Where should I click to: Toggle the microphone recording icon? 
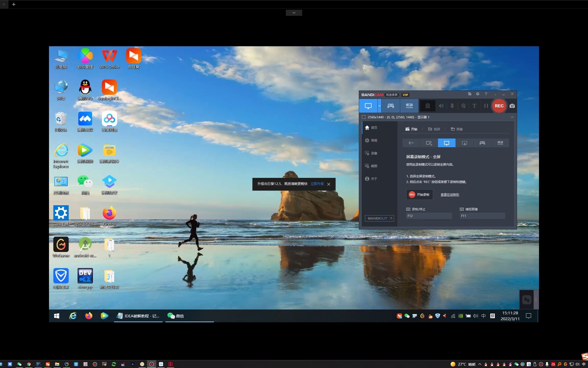point(452,106)
